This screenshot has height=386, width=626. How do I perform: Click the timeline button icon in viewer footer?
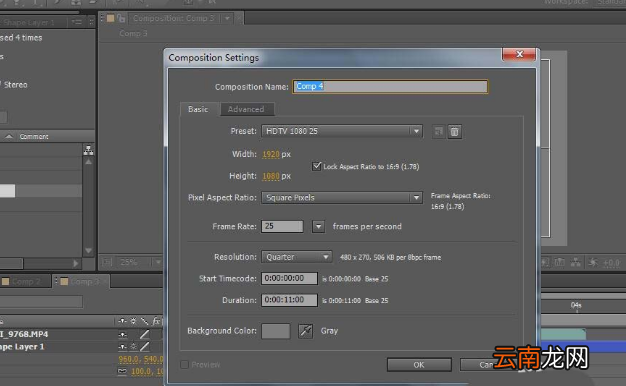[559, 262]
